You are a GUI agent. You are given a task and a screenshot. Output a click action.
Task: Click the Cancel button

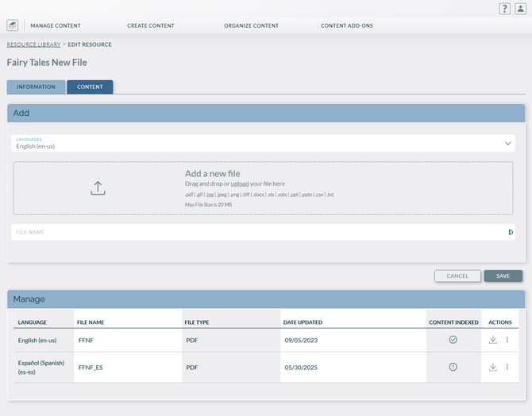pyautogui.click(x=457, y=276)
